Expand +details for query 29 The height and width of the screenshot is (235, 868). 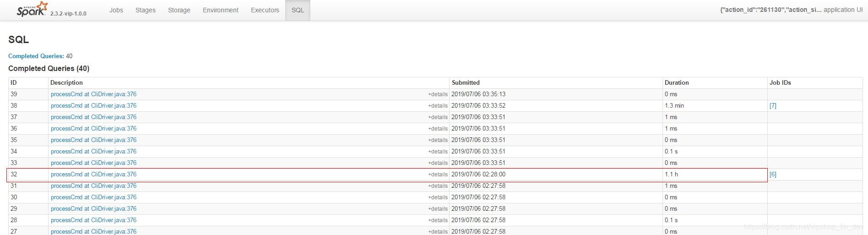[438, 209]
